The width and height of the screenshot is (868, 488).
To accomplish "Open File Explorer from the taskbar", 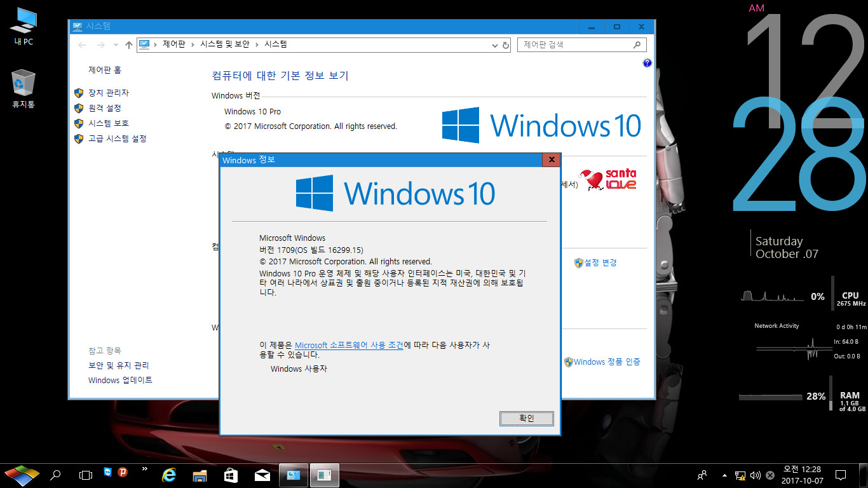I will pyautogui.click(x=200, y=475).
